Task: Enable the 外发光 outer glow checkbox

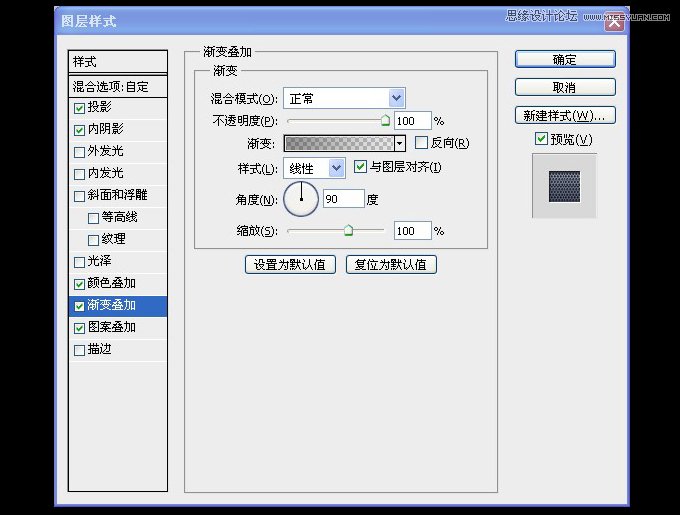Action: click(x=79, y=152)
